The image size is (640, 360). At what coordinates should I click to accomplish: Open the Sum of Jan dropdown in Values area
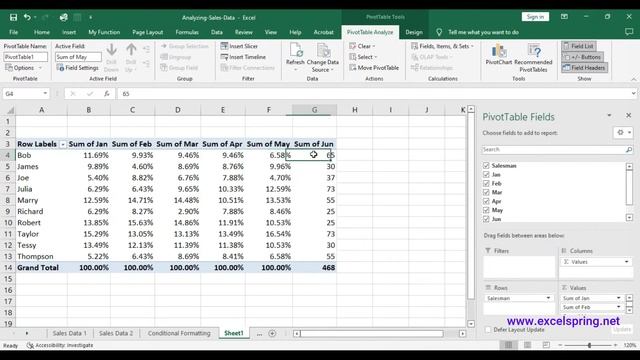[x=619, y=298]
